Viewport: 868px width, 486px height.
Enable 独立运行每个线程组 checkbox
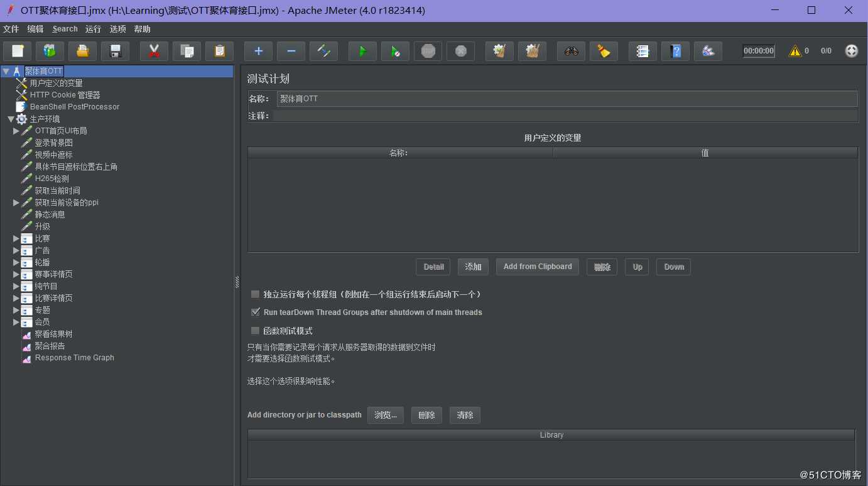[255, 294]
